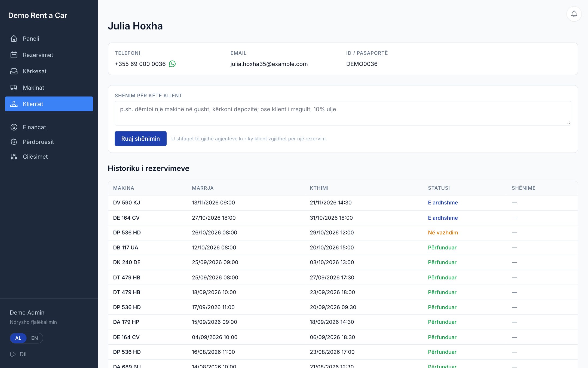Click E ardhshme status for DE 164 CV
The image size is (588, 368).
tap(443, 218)
